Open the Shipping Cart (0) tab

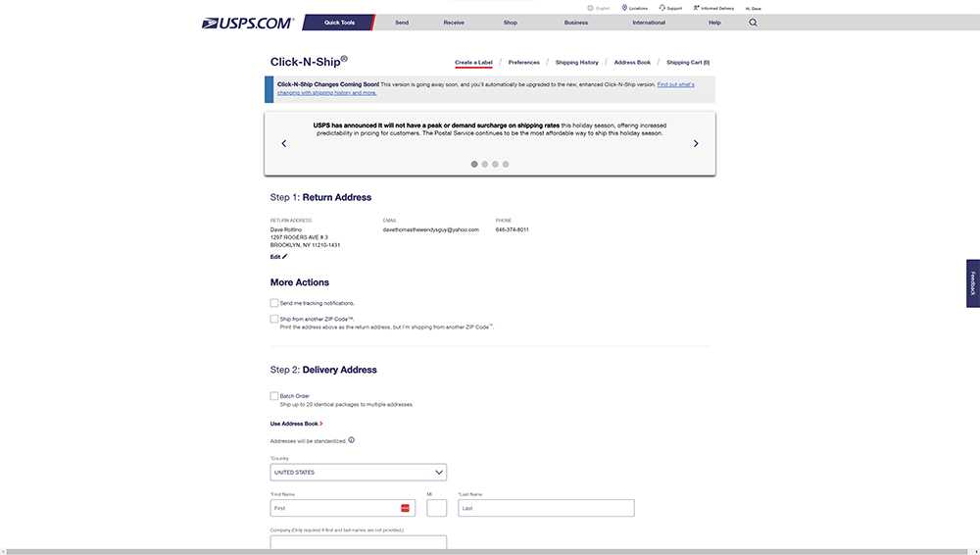(x=688, y=63)
